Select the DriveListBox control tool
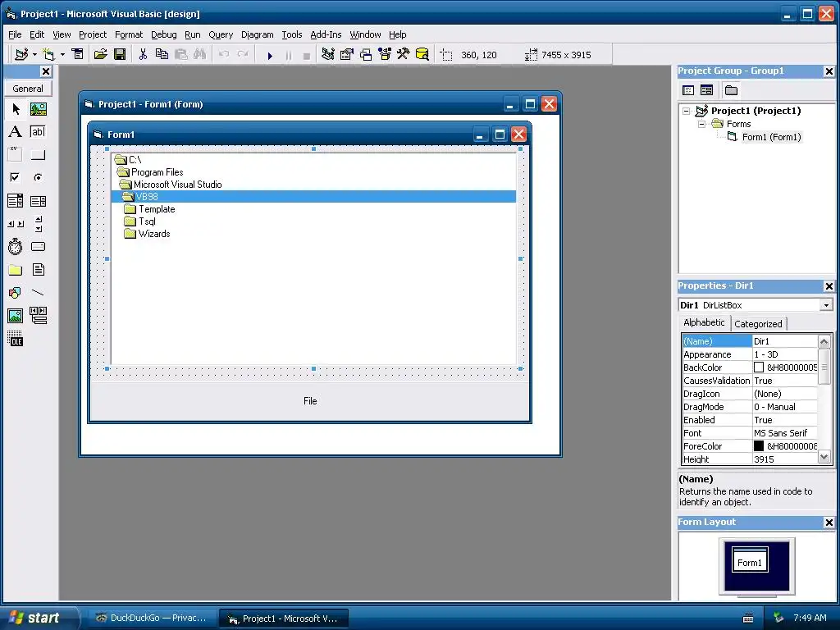The height and width of the screenshot is (630, 840). (38, 246)
